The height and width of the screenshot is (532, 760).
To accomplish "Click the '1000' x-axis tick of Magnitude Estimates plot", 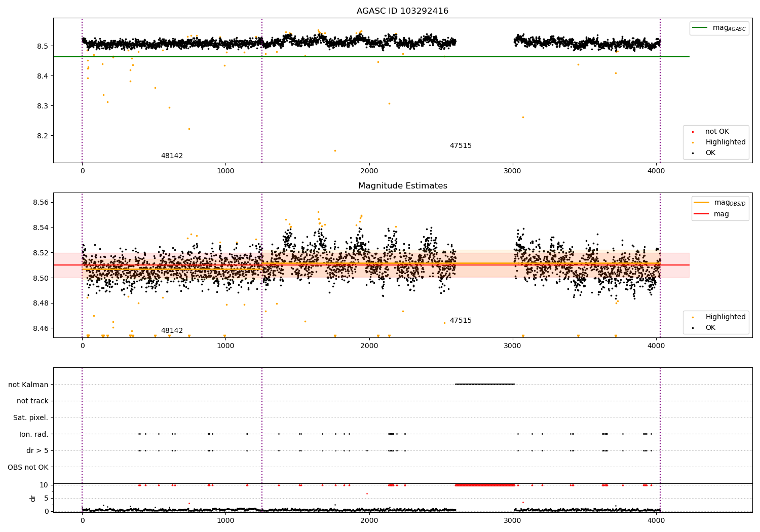I will [225, 346].
